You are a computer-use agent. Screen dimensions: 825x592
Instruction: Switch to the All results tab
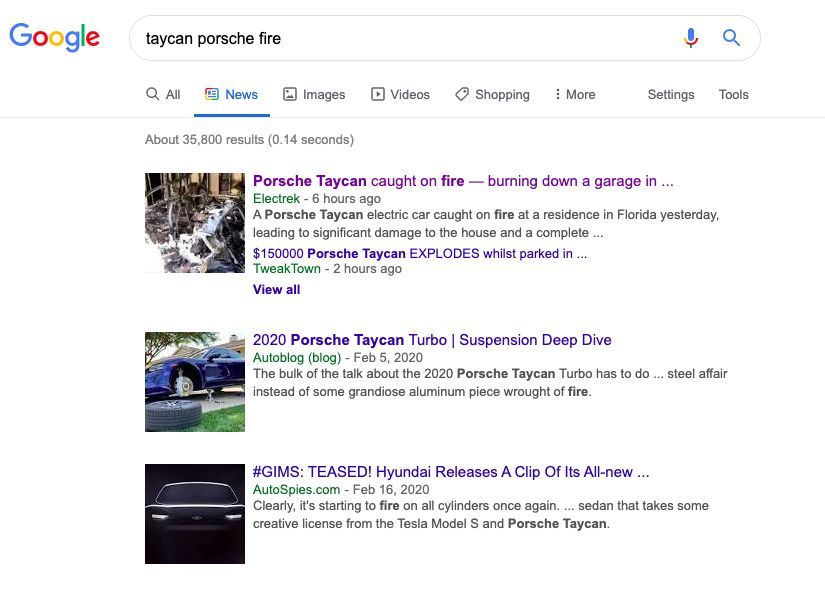coord(163,94)
